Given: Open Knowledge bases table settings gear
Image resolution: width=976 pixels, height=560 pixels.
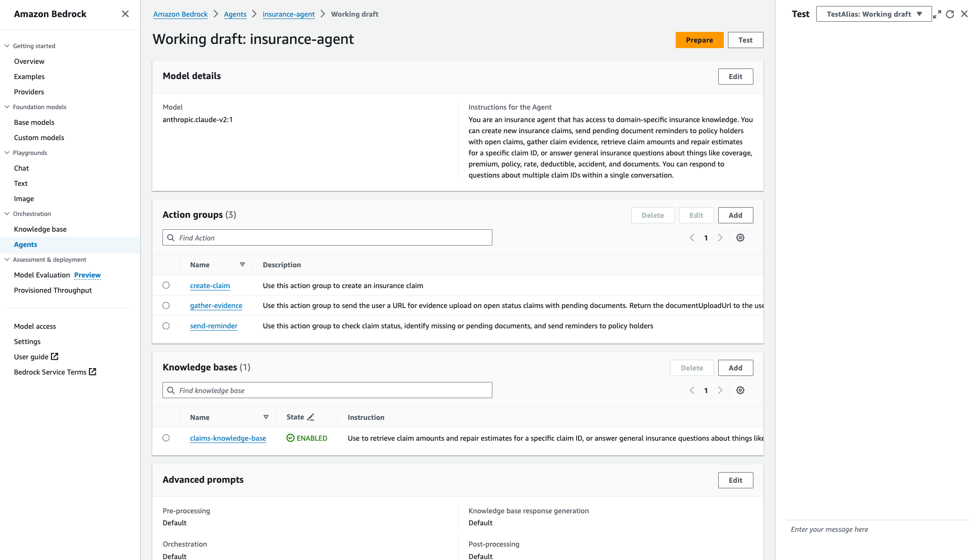Looking at the screenshot, I should [740, 390].
